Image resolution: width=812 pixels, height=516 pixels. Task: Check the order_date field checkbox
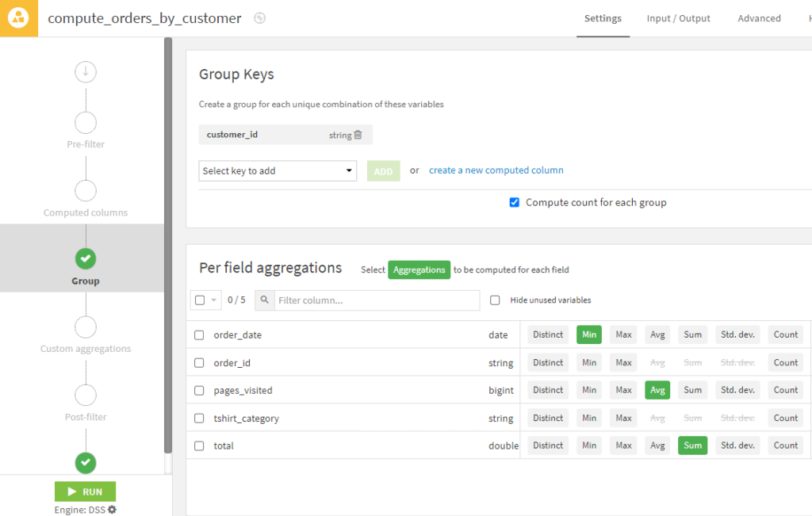(x=199, y=335)
